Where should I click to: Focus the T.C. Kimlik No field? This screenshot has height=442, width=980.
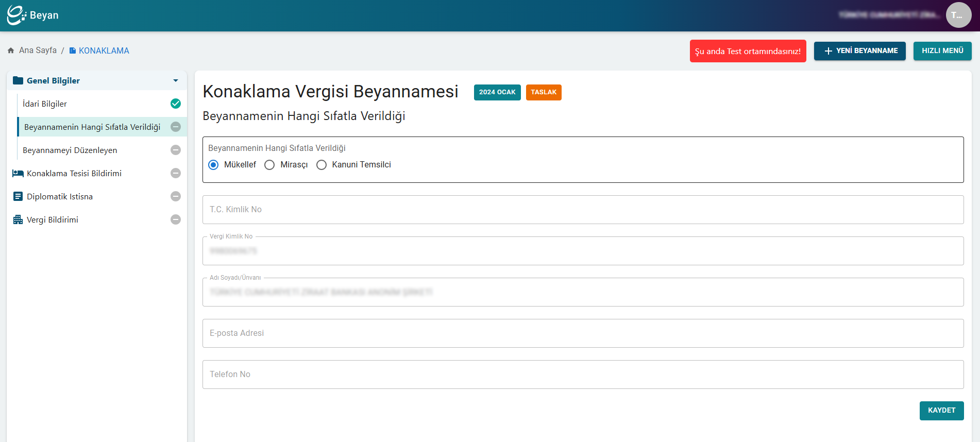coord(583,210)
